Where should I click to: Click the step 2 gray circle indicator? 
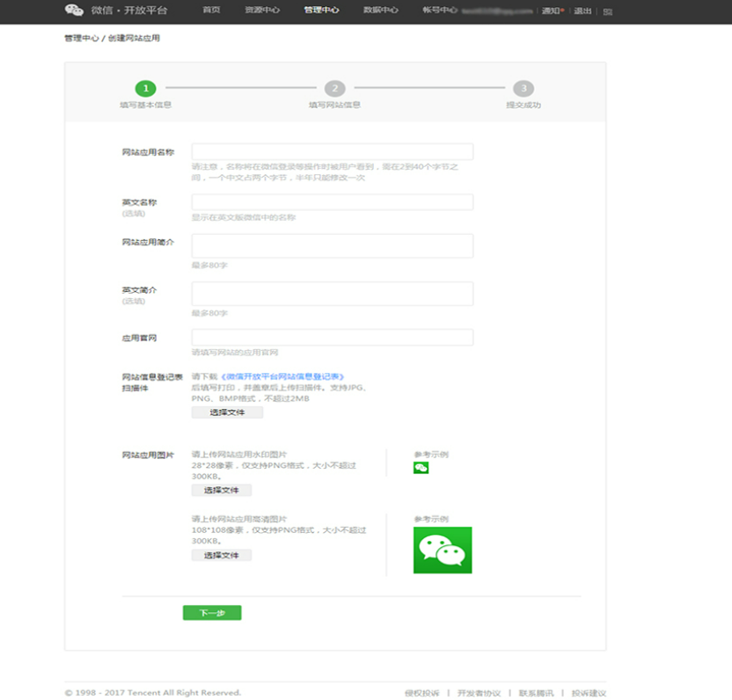point(334,88)
